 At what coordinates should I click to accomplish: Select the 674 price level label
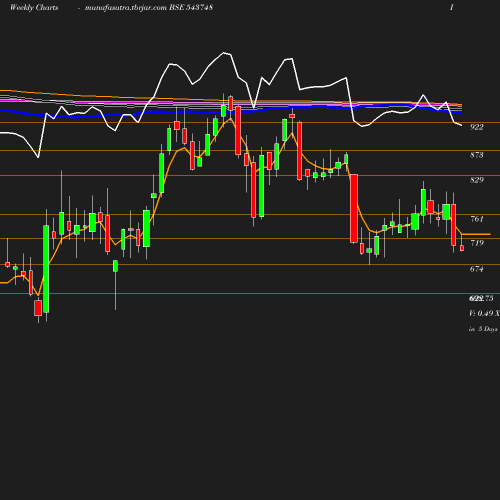(x=477, y=269)
